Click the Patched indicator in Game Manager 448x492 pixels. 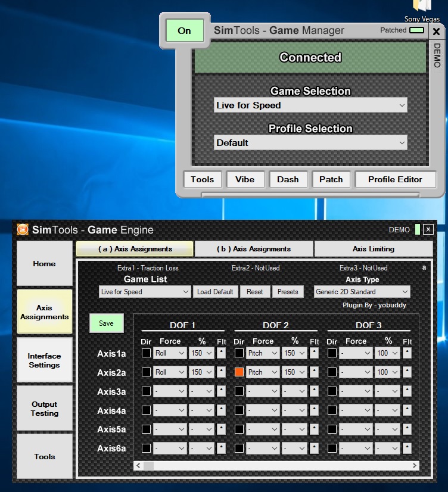pyautogui.click(x=416, y=30)
